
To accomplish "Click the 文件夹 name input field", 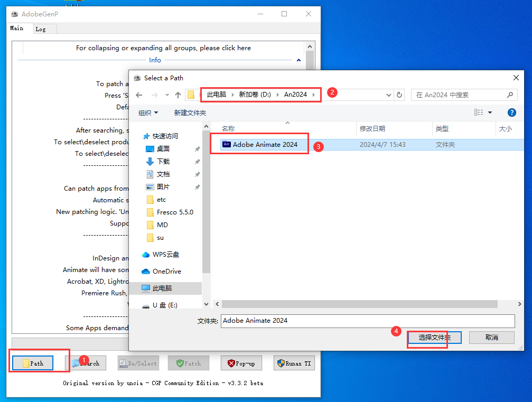I will [x=367, y=321].
